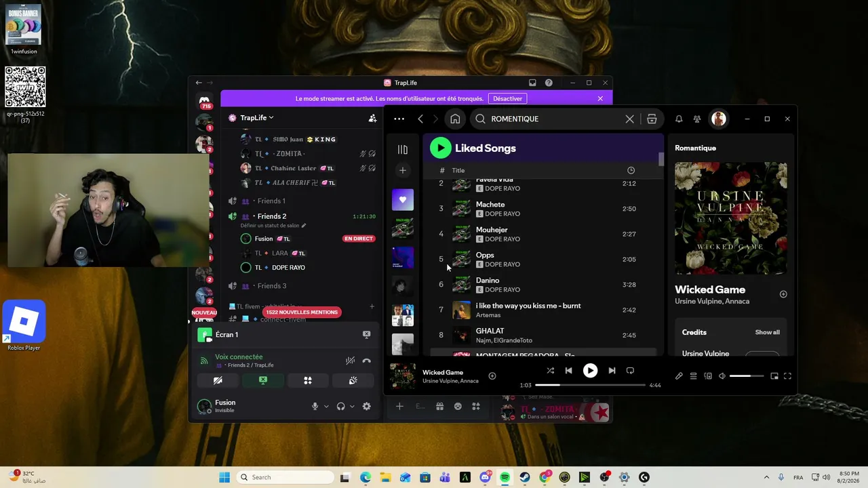Invite members to TrapLife server
Image resolution: width=868 pixels, height=488 pixels.
[x=372, y=118]
